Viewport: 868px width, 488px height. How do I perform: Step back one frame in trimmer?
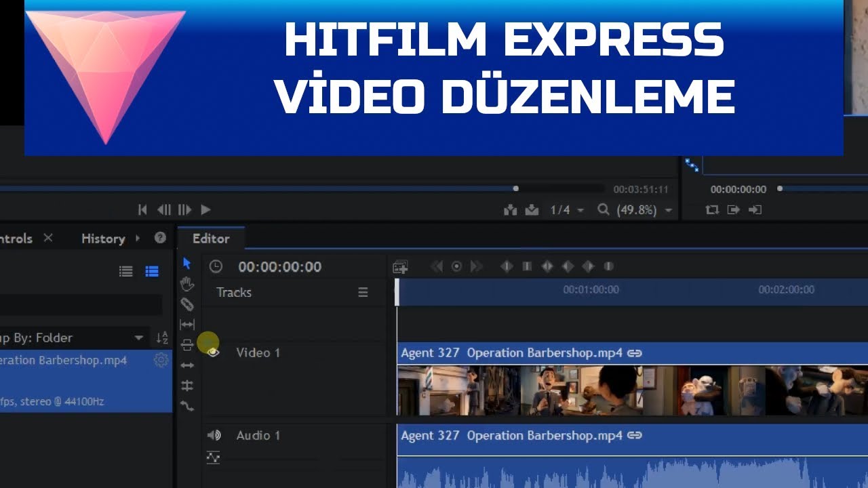point(163,210)
